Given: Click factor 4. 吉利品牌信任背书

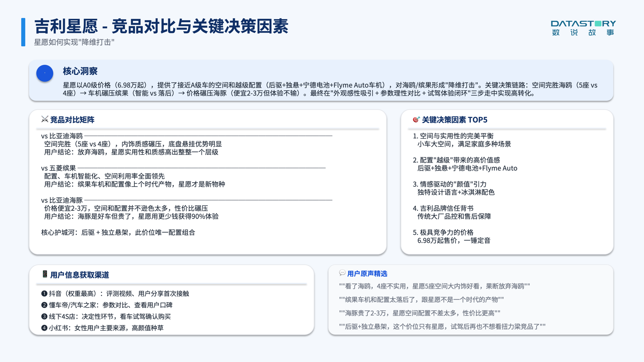Looking at the screenshot, I should click(x=443, y=208).
